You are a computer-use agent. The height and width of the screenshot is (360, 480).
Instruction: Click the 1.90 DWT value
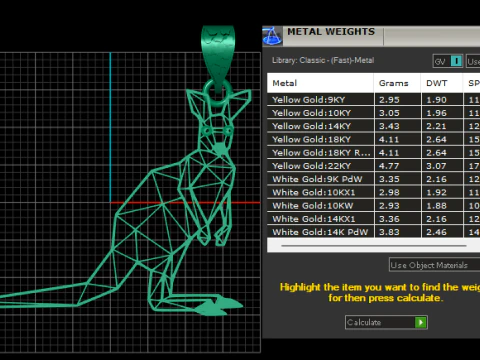(x=436, y=100)
